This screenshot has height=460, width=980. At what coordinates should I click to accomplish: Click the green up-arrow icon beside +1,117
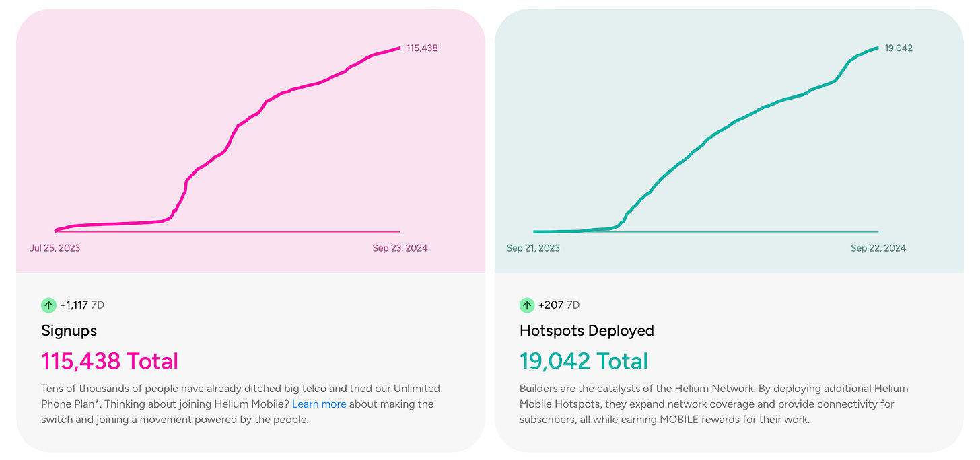pos(48,305)
